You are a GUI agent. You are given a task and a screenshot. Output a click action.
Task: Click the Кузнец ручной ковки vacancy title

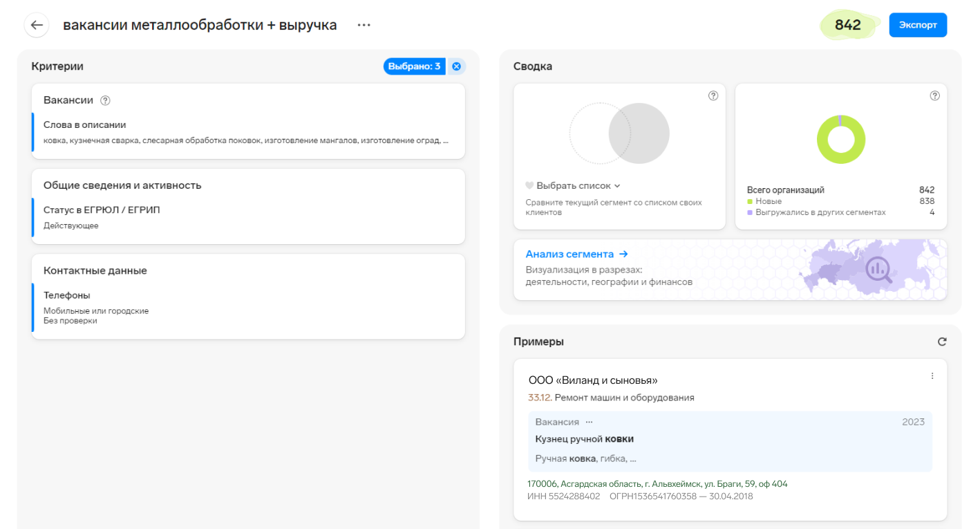[585, 439]
